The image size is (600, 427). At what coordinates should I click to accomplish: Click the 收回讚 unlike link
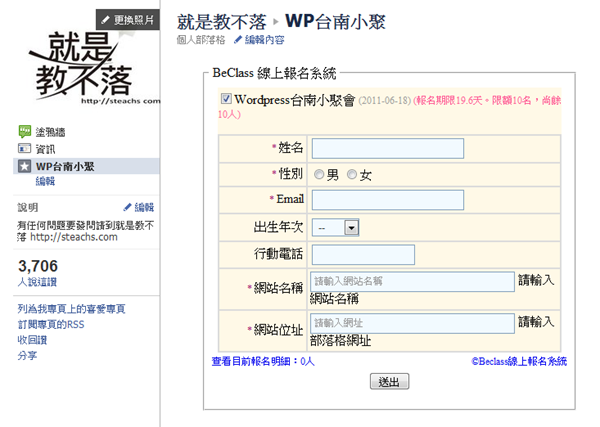[x=32, y=340]
